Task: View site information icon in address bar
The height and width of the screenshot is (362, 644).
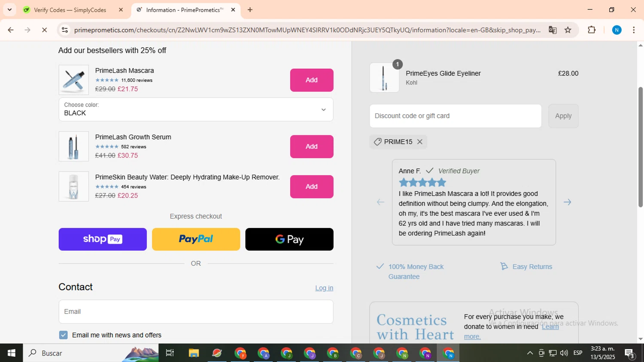Action: [x=65, y=30]
